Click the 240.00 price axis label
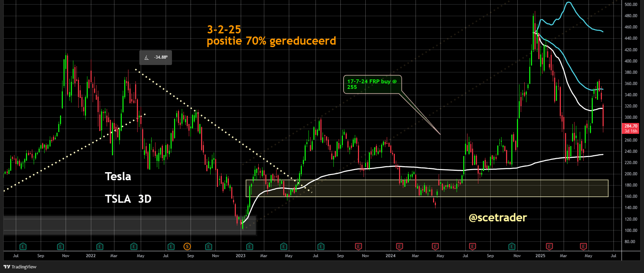This screenshot has height=273, width=644. [x=631, y=151]
